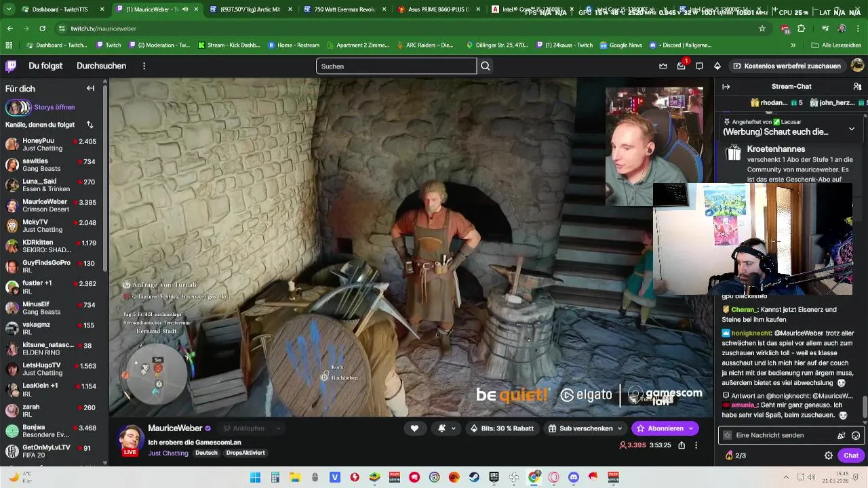
Task: Focus the Suchen search field
Action: [x=396, y=66]
